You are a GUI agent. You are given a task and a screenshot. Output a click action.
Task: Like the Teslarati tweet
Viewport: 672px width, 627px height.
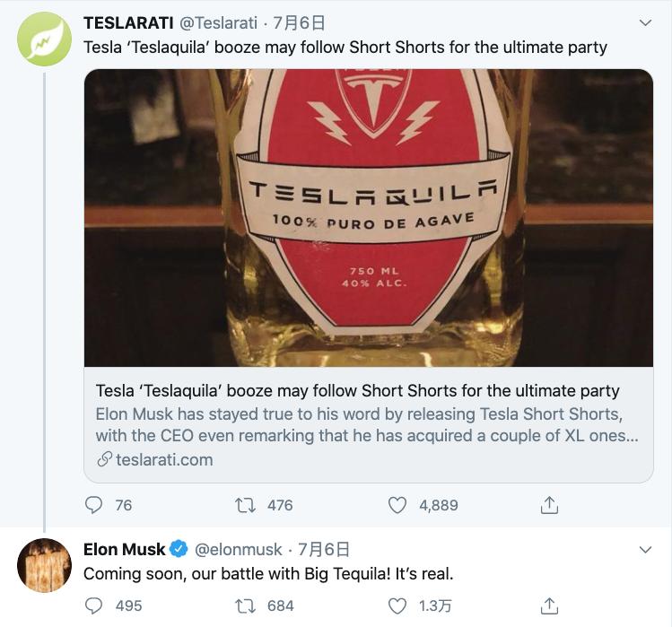[x=397, y=505]
